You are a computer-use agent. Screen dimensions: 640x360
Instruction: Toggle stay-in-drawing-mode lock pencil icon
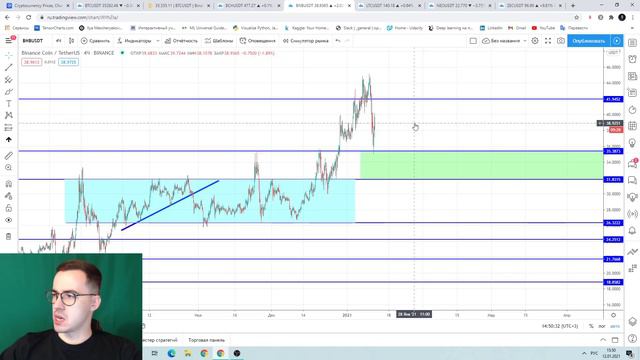(9, 196)
